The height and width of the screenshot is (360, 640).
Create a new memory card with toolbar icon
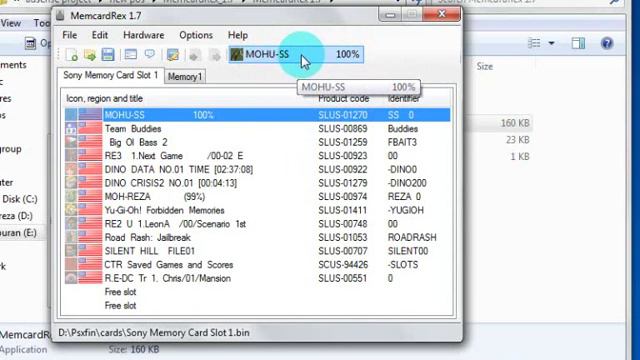[x=71, y=55]
